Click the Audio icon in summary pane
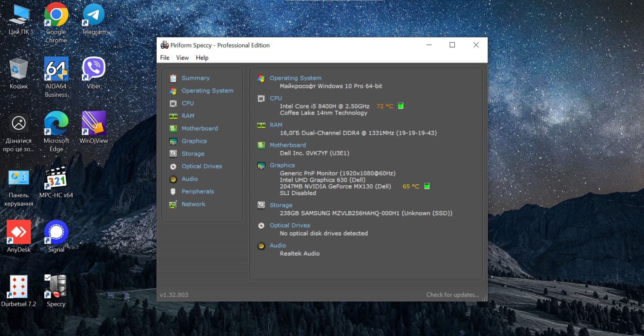This screenshot has width=644, height=336. click(261, 246)
